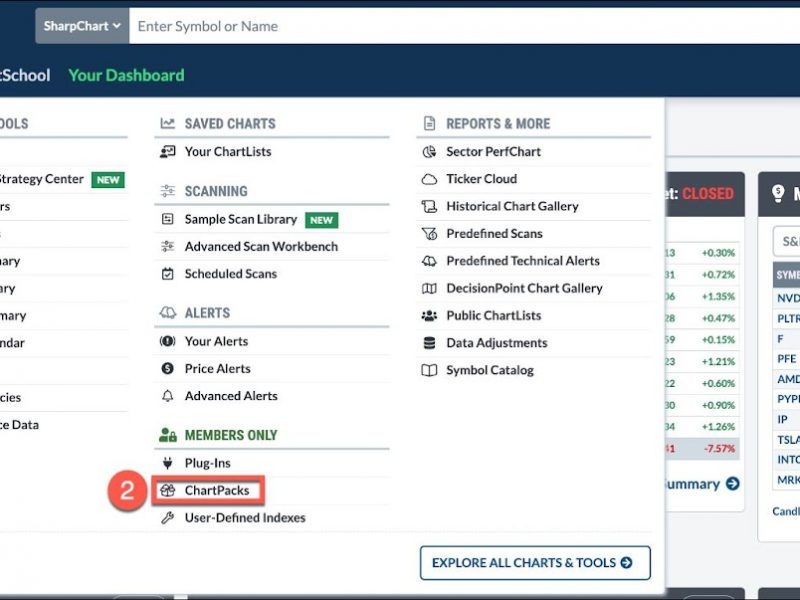Select the PFE symbol row
This screenshot has width=800, height=600.
click(x=787, y=359)
